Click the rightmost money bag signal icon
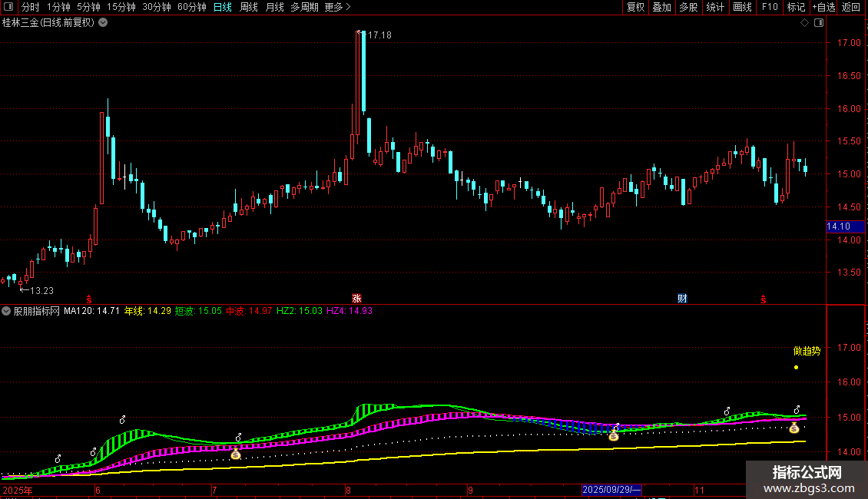Viewport: 868px width, 499px height. pyautogui.click(x=793, y=428)
